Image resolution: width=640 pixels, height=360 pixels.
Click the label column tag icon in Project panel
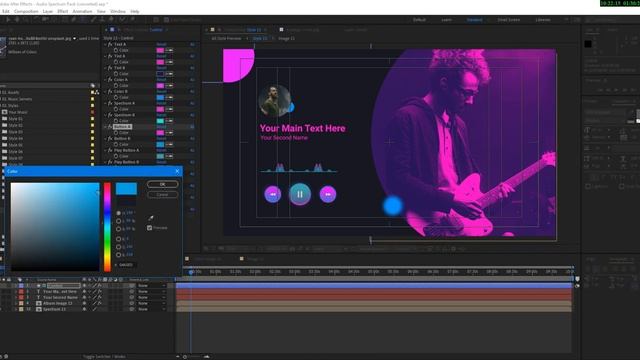pos(93,86)
